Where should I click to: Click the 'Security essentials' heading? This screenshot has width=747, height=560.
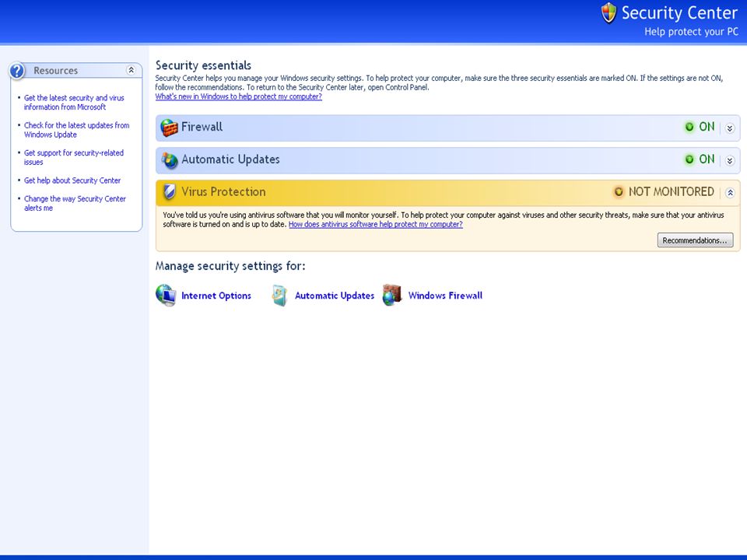(x=203, y=65)
